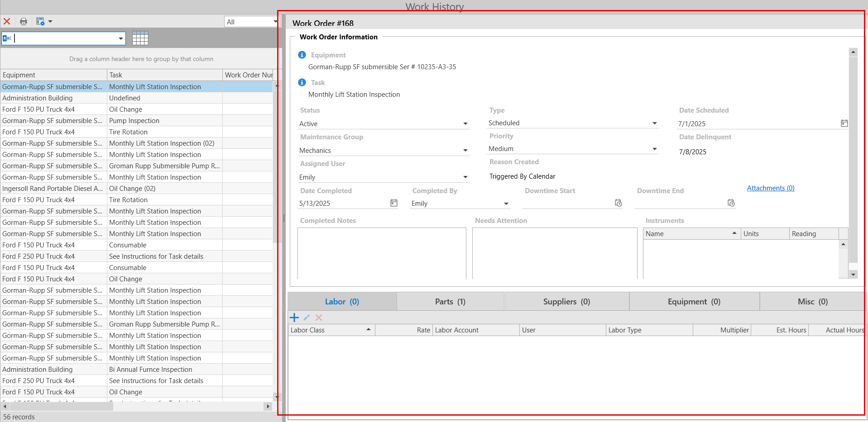Click the Task info icon
The height and width of the screenshot is (422, 868).
302,82
